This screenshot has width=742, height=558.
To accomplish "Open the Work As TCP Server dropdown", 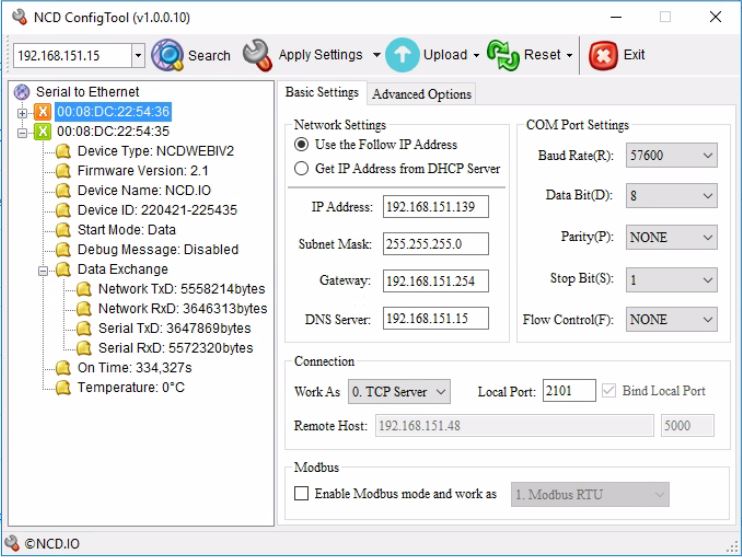I will 399,391.
